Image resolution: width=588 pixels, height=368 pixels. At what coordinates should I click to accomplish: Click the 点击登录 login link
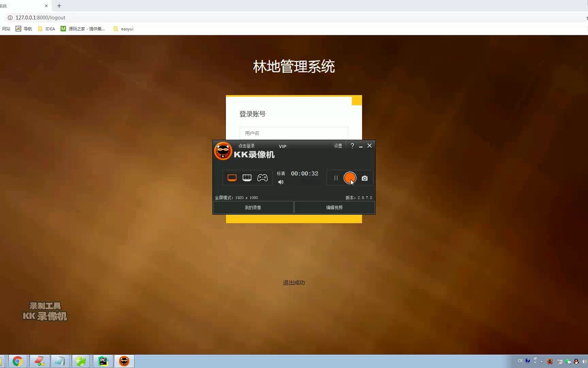246,145
